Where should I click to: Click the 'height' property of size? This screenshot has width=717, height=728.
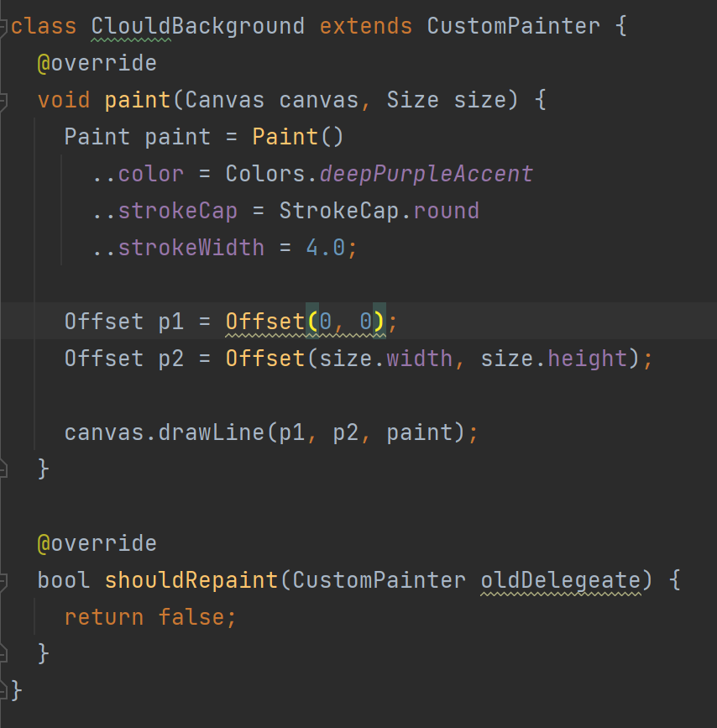pos(588,359)
